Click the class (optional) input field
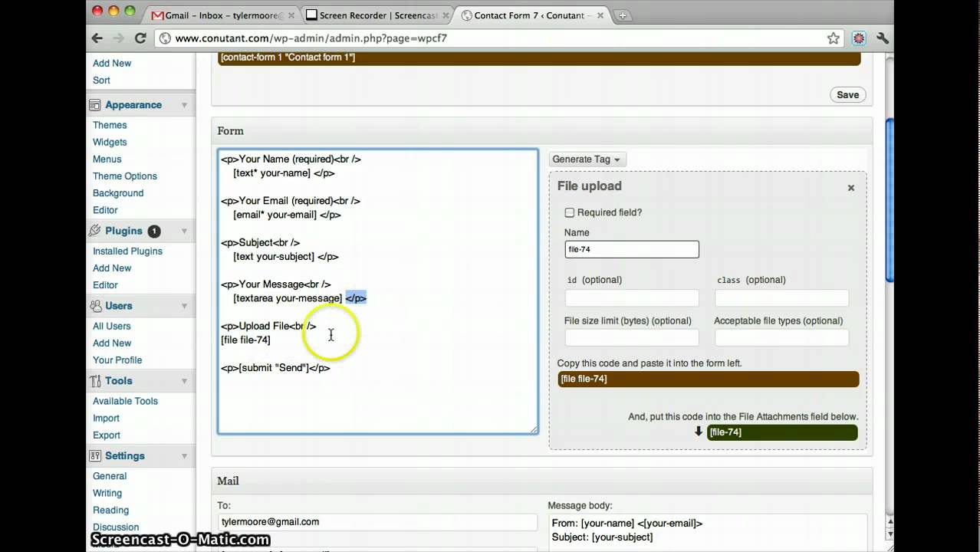 click(x=781, y=298)
